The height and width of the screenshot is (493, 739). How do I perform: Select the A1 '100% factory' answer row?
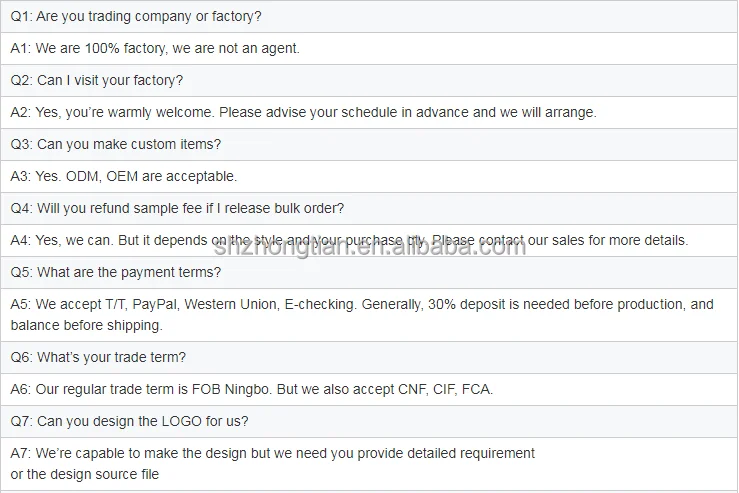click(155, 48)
